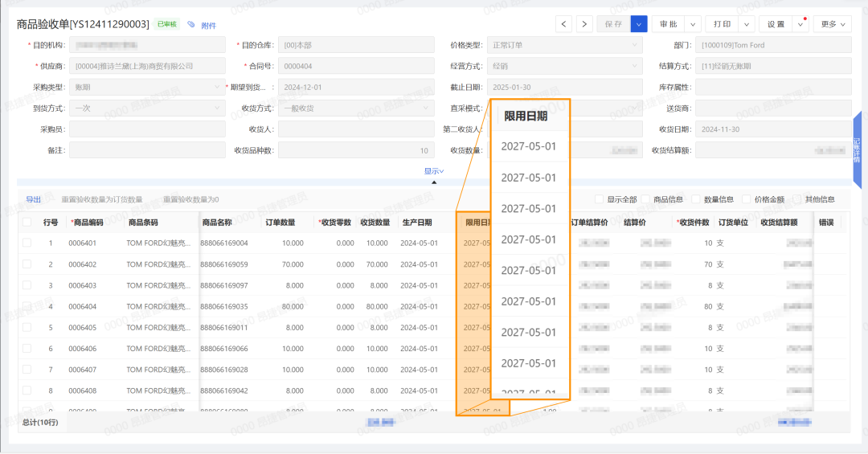Go to the next record arrow

585,24
